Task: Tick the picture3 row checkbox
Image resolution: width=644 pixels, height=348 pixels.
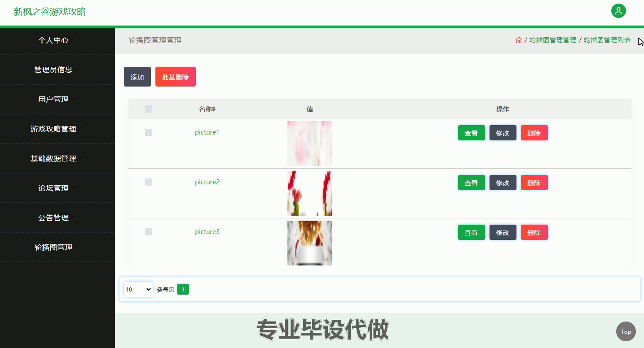Action: click(x=149, y=232)
